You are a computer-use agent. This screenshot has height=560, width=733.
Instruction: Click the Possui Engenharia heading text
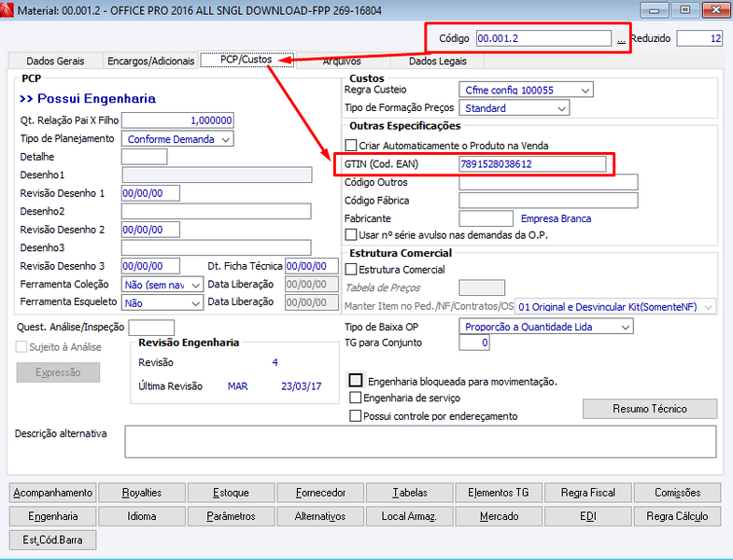point(88,99)
